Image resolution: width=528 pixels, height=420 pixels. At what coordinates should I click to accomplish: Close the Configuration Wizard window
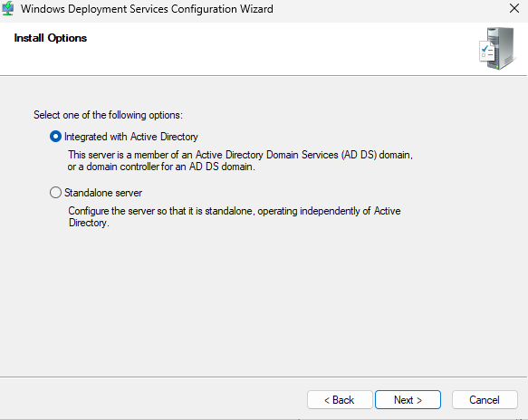click(x=514, y=8)
